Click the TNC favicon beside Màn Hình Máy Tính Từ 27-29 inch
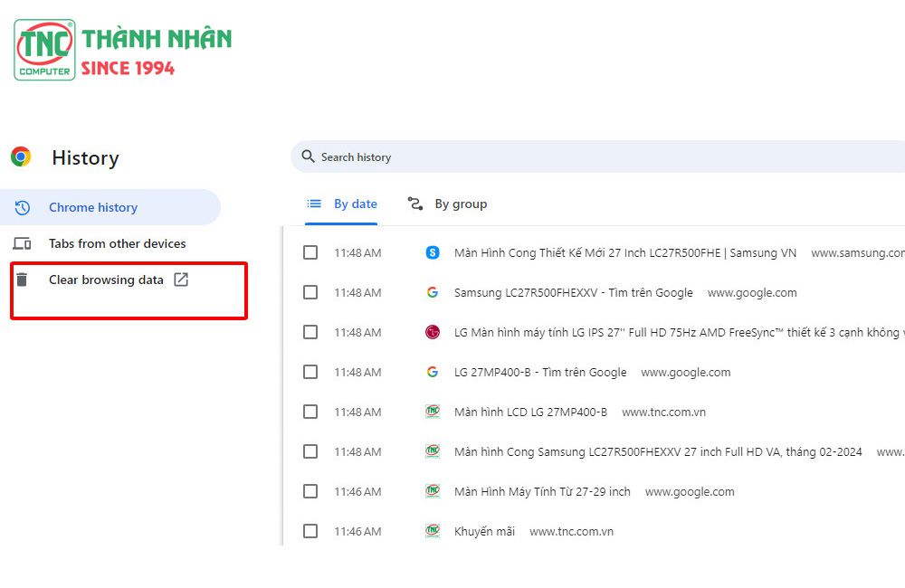905x588 pixels. 433,490
